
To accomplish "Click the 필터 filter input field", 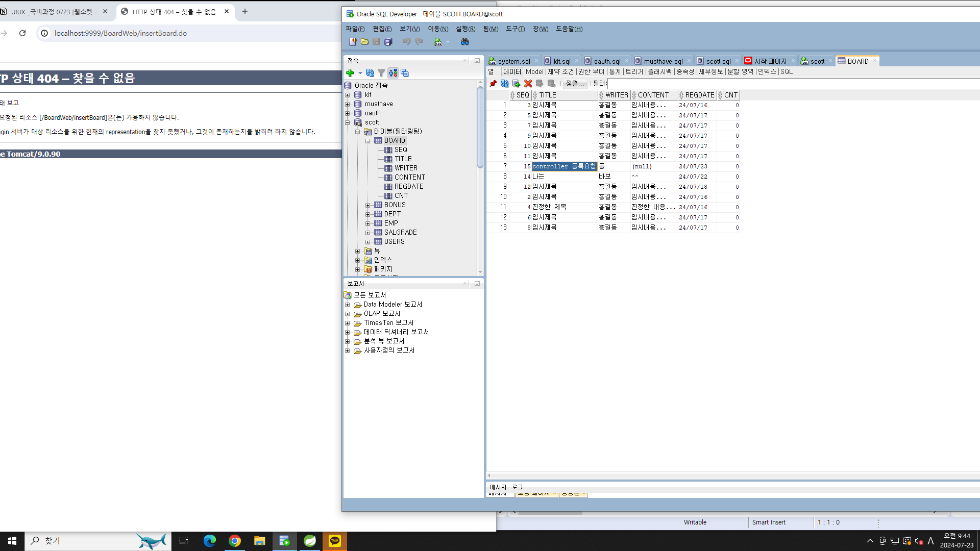I will pyautogui.click(x=791, y=84).
